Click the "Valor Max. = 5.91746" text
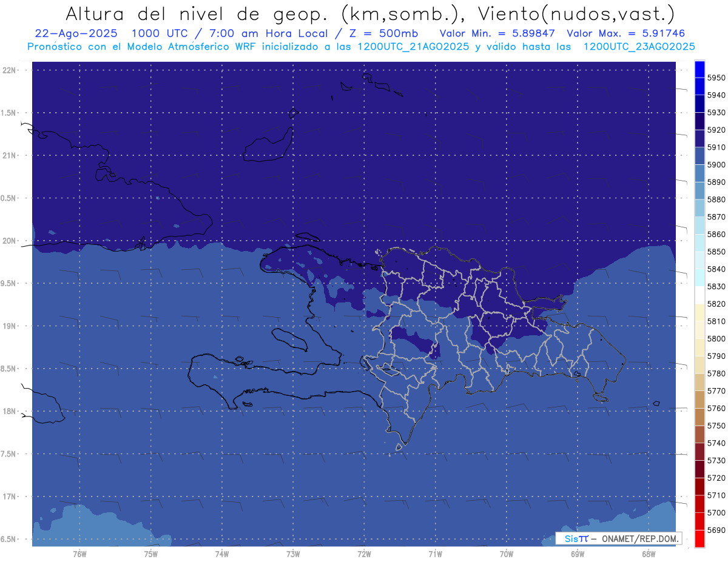Image resolution: width=728 pixels, height=562 pixels. 625,33
